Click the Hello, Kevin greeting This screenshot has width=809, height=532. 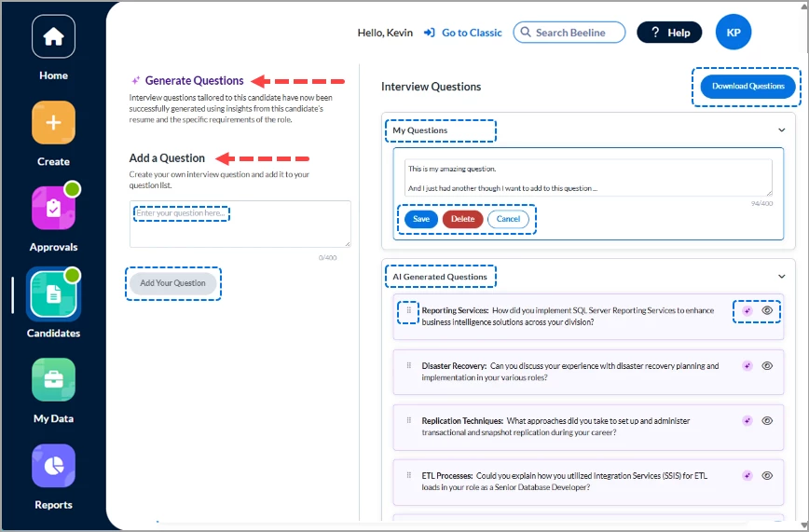tap(385, 33)
